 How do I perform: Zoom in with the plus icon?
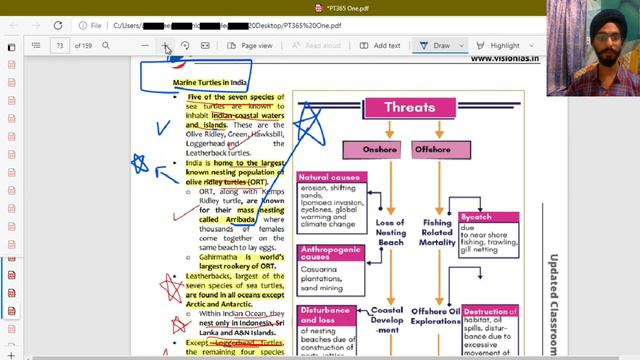[165, 46]
